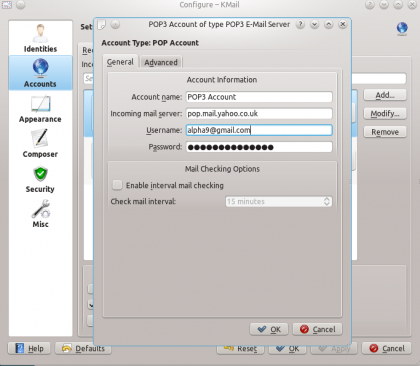Viewport: 420px width, 366px height.
Task: Click OK in the Configure KMail window
Action: pyautogui.click(x=288, y=349)
